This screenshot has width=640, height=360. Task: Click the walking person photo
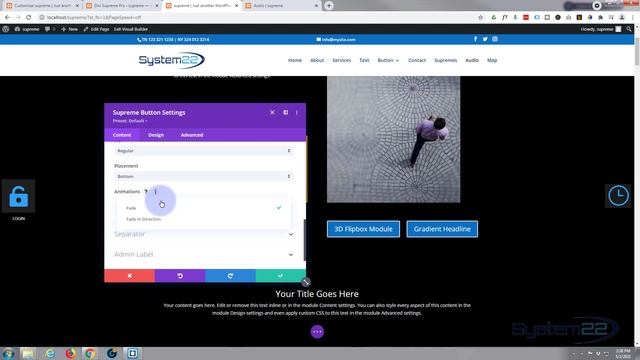[393, 139]
